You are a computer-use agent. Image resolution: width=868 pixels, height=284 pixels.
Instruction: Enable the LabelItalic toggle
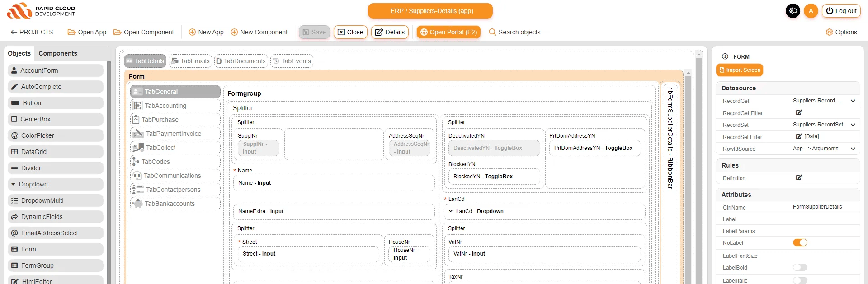click(800, 280)
